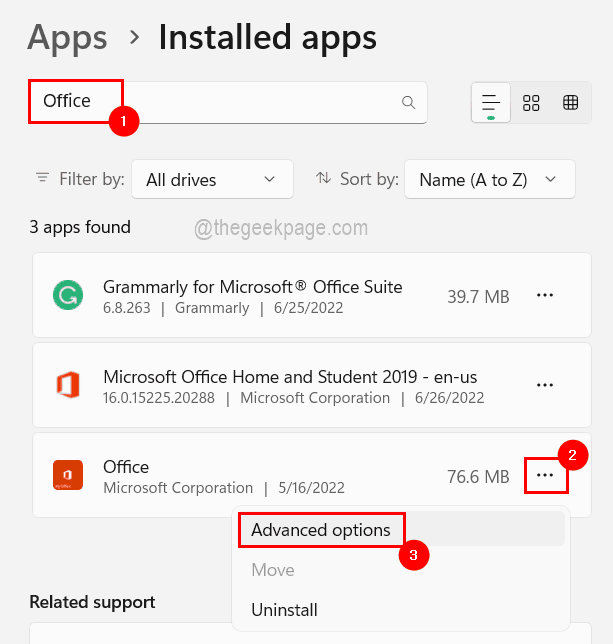The height and width of the screenshot is (644, 613).
Task: Click the Office app icon
Action: pos(68,476)
